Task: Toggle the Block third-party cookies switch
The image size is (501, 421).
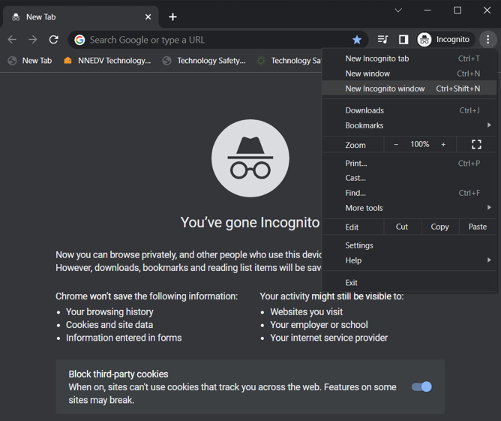Action: (422, 387)
